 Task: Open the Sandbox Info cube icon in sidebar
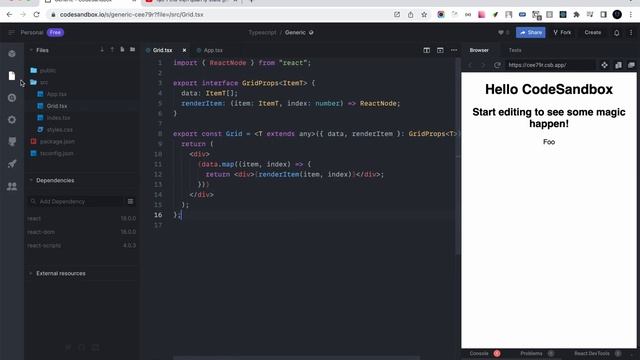pyautogui.click(x=12, y=54)
